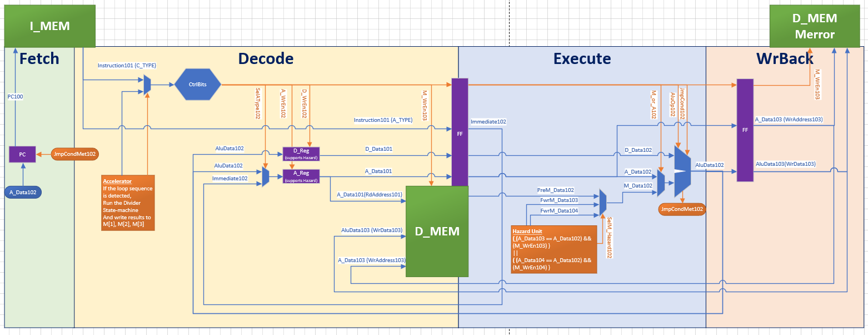Click the purple PC box
This screenshot has width=868, height=335.
pos(22,154)
